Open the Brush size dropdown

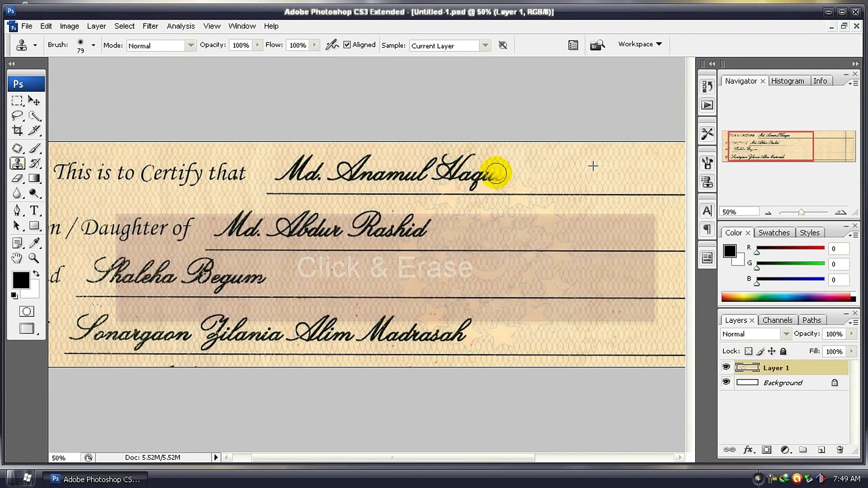(x=92, y=45)
